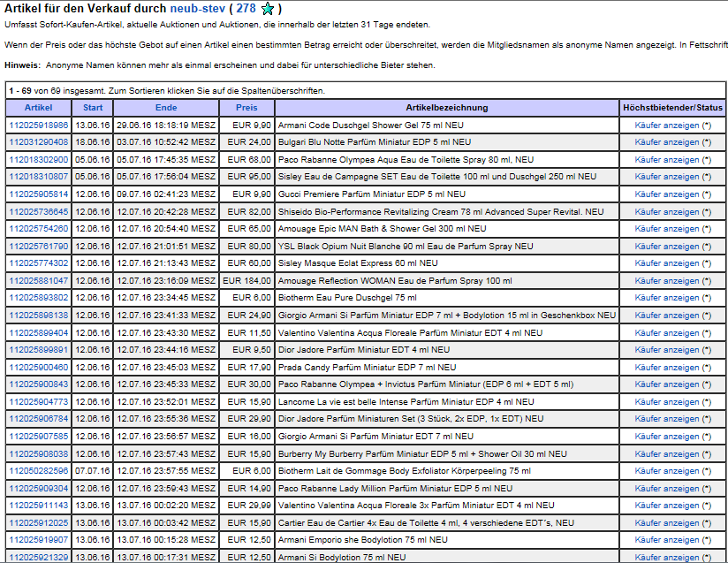Show buyer for Bulgari Blu Notte row
The height and width of the screenshot is (563, 728).
tap(667, 142)
